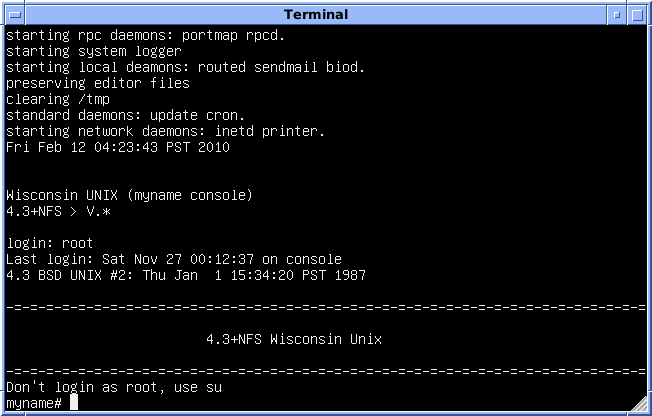Open the window menu button in title bar

[13, 14]
